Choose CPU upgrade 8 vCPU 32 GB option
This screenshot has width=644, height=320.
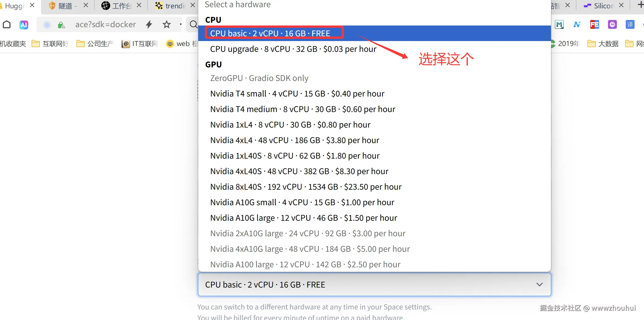click(374, 49)
